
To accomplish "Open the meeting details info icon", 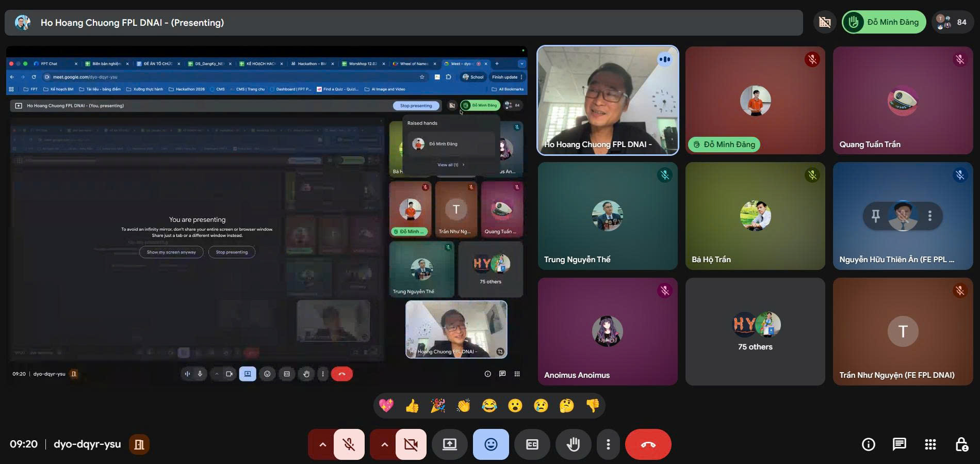I will 869,444.
